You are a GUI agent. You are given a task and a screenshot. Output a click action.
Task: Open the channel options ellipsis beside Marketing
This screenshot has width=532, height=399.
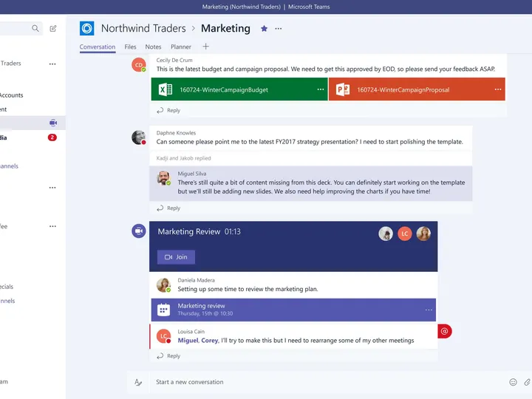(279, 29)
